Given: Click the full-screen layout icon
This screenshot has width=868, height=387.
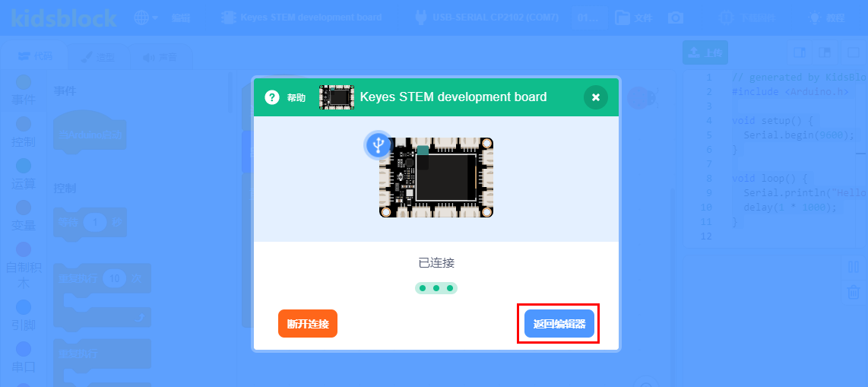Looking at the screenshot, I should [853, 52].
